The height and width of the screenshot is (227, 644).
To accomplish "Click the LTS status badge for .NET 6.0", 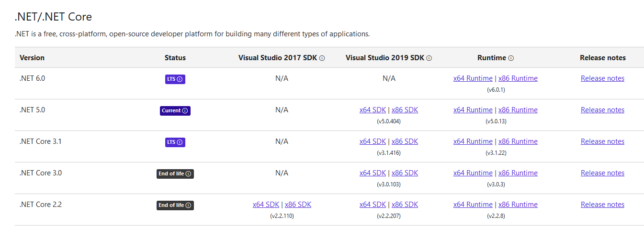I will (175, 79).
